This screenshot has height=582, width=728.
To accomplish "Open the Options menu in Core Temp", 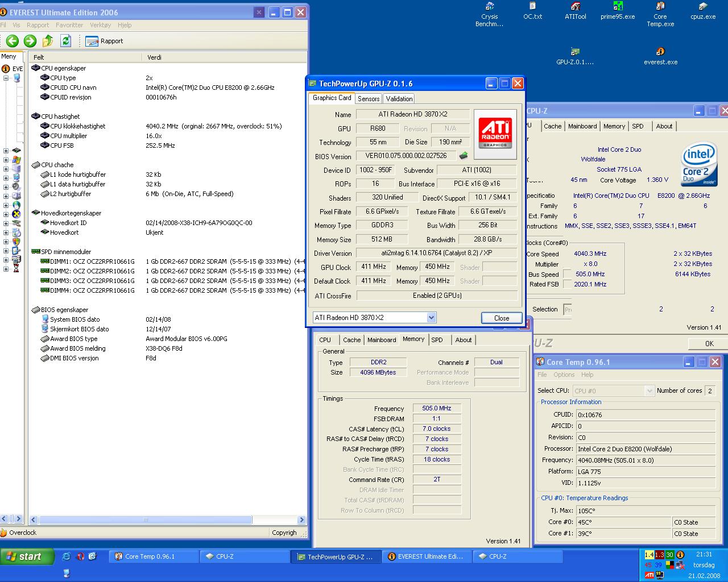I will [x=564, y=375].
